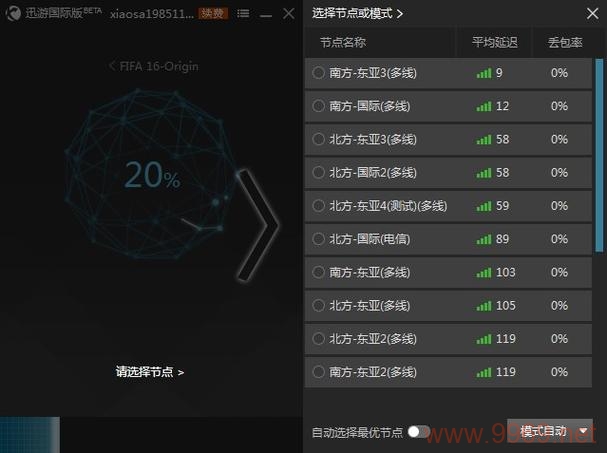The height and width of the screenshot is (453, 607).
Task: Click signal icon for latency 59
Action: click(x=484, y=206)
